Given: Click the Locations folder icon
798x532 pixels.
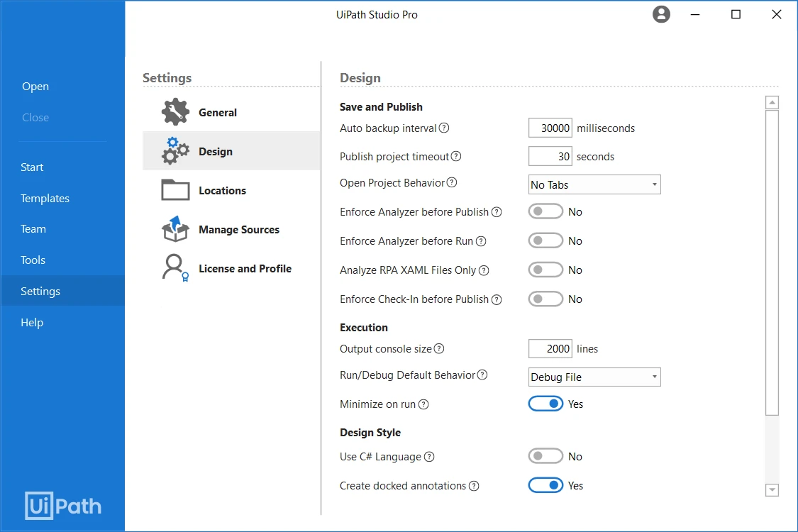Looking at the screenshot, I should pos(175,190).
